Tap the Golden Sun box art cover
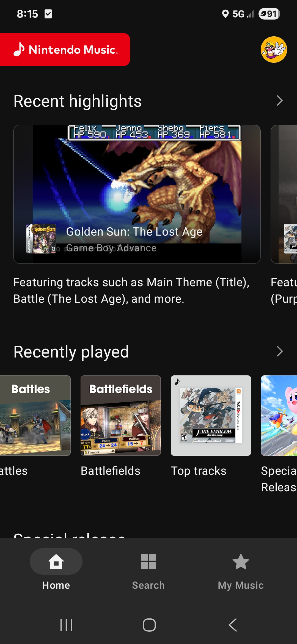Screen dimensions: 297x644 [x=41, y=238]
